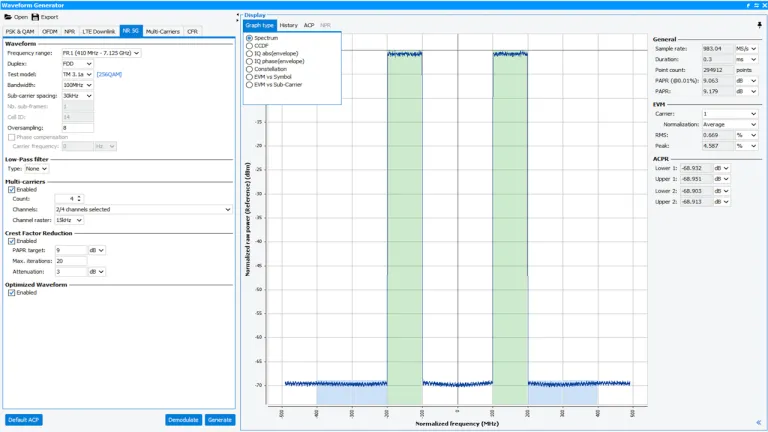Screen dimensions: 768x432
Task: Click the ACPR Lower 1 value -68.932
Action: click(x=696, y=168)
